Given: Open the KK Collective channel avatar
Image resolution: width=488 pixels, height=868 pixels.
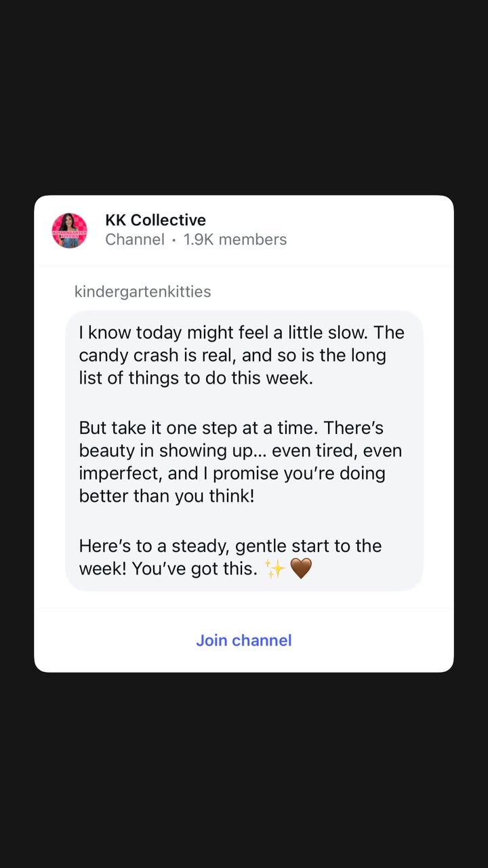Looking at the screenshot, I should click(69, 231).
